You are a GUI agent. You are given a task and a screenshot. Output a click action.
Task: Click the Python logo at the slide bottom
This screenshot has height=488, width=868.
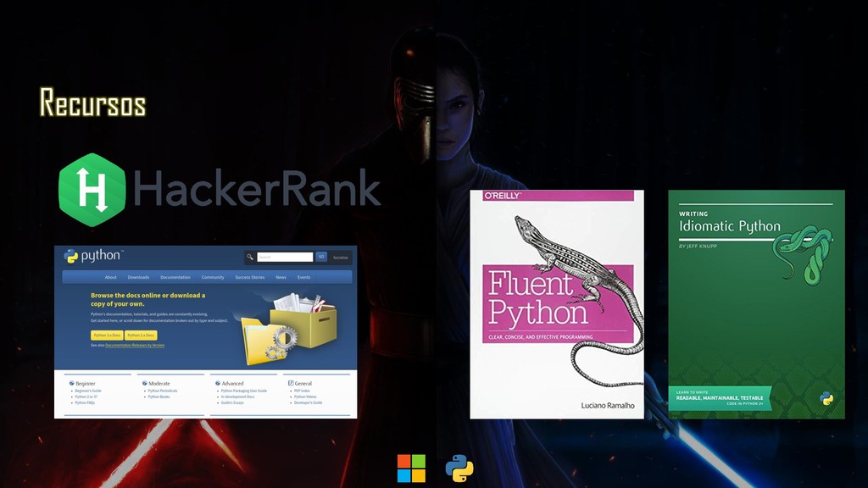tap(459, 469)
